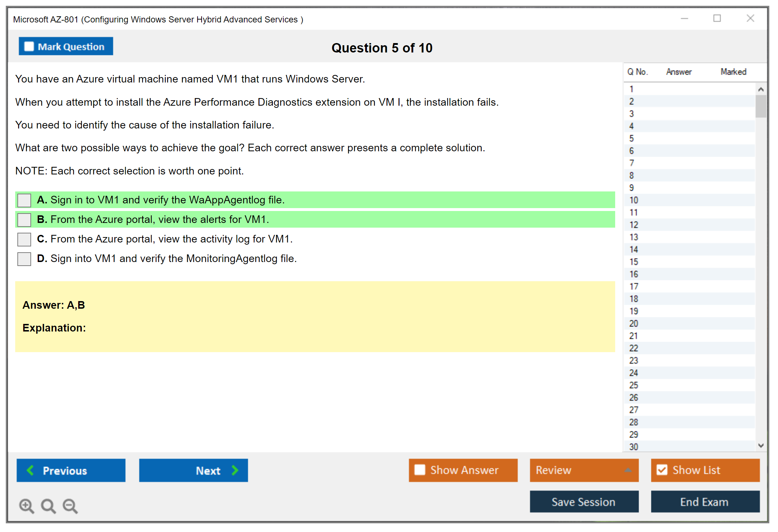Click the reset zoom magnifier icon

(x=48, y=506)
